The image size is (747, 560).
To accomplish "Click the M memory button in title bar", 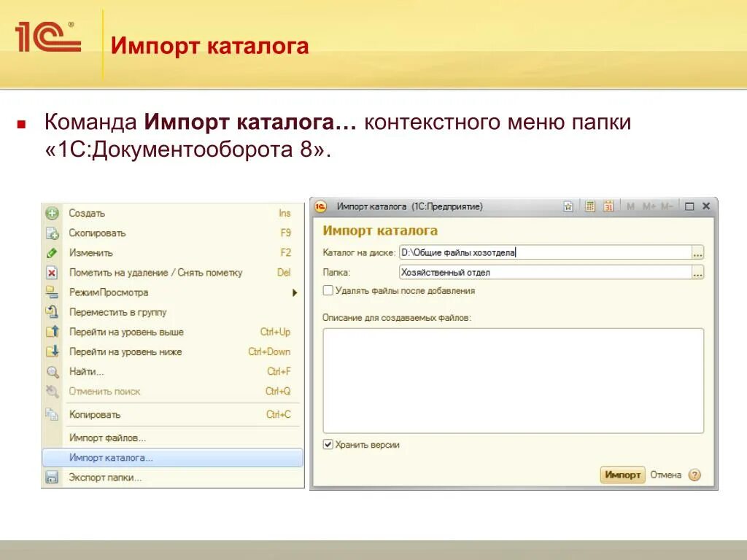I will click(x=630, y=206).
